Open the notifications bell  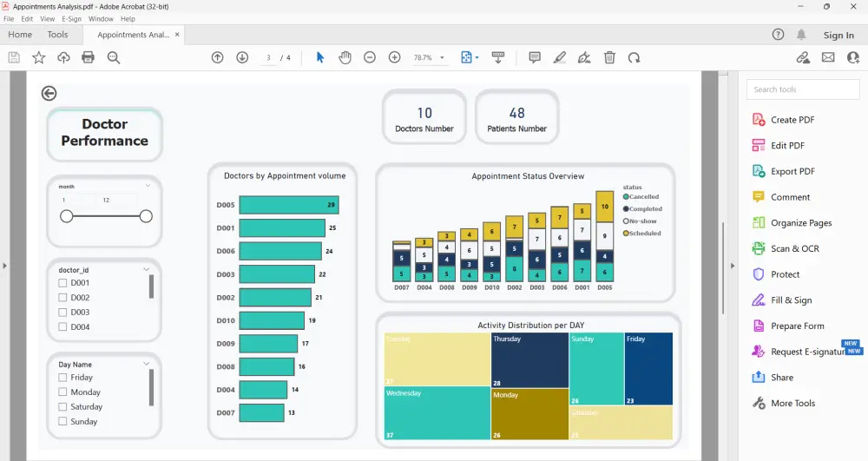[x=801, y=35]
